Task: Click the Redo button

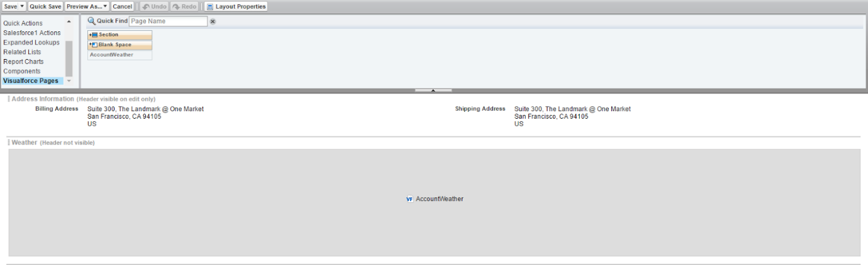Action: point(184,6)
